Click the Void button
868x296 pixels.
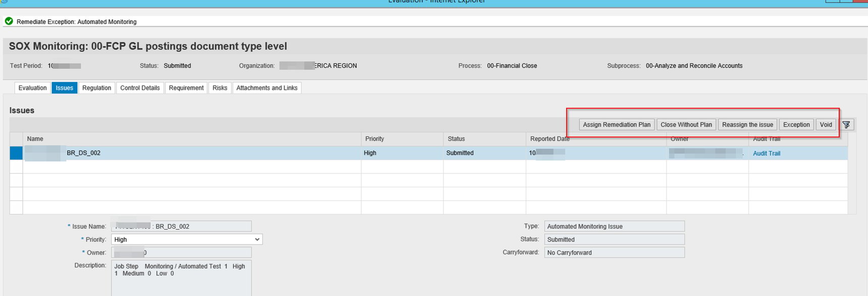[x=826, y=125]
